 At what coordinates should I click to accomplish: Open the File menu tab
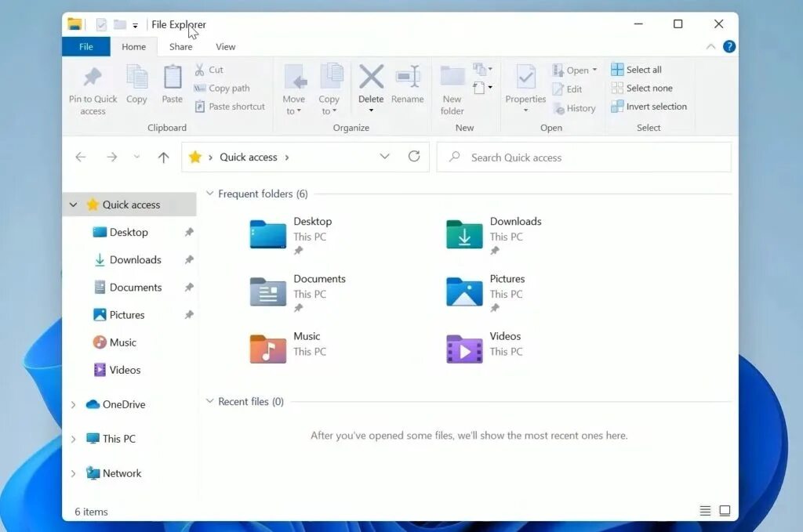pos(86,46)
